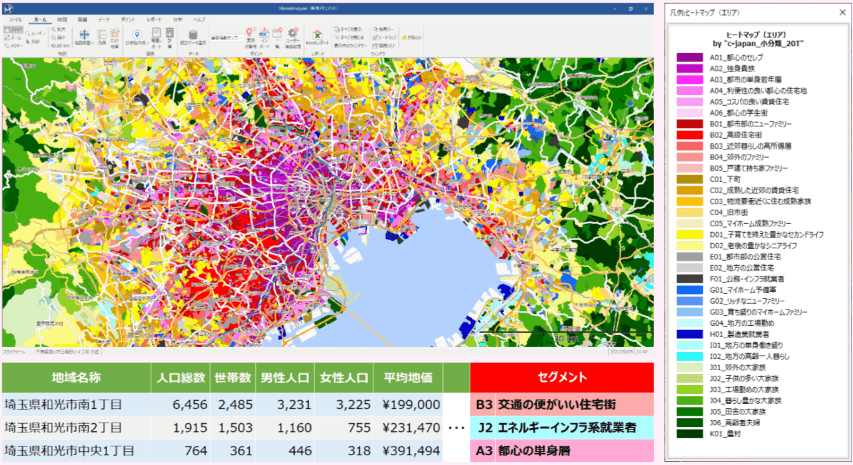Screen dimensions: 853x465
Task: Open the point data set dropdown
Action: 226,38
